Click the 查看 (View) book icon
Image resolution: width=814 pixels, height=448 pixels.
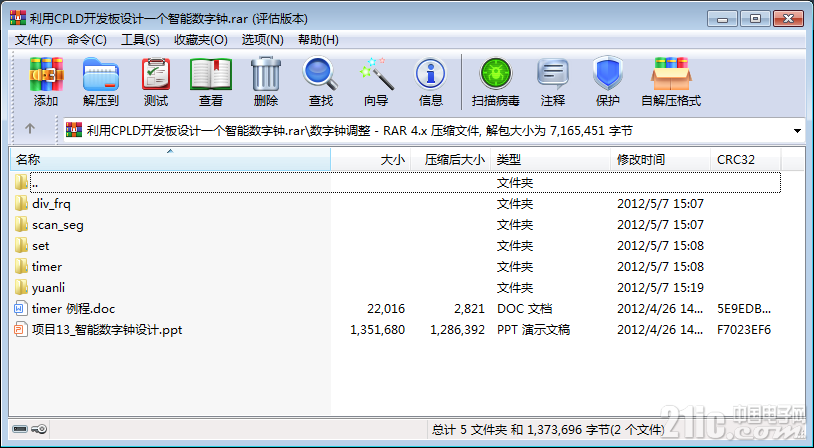tap(211, 74)
